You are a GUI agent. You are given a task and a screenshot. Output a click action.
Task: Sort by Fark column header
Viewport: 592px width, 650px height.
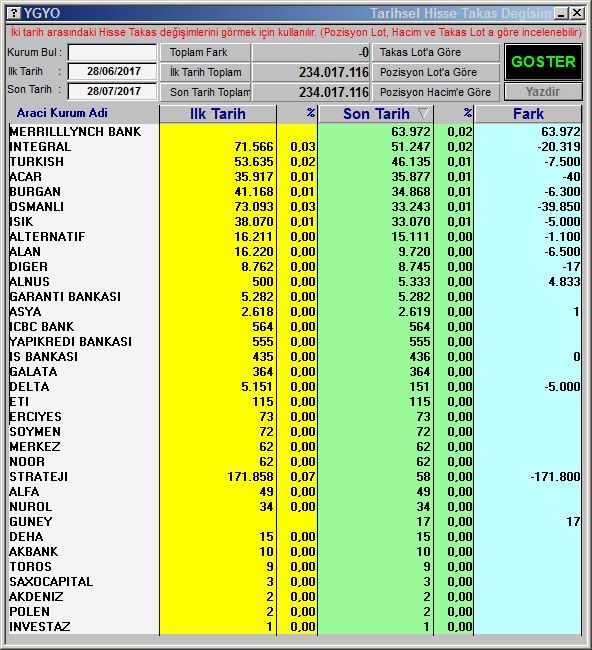(528, 114)
